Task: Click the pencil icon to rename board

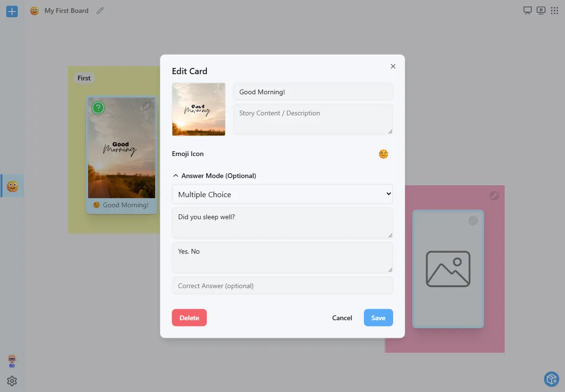Action: (x=100, y=11)
